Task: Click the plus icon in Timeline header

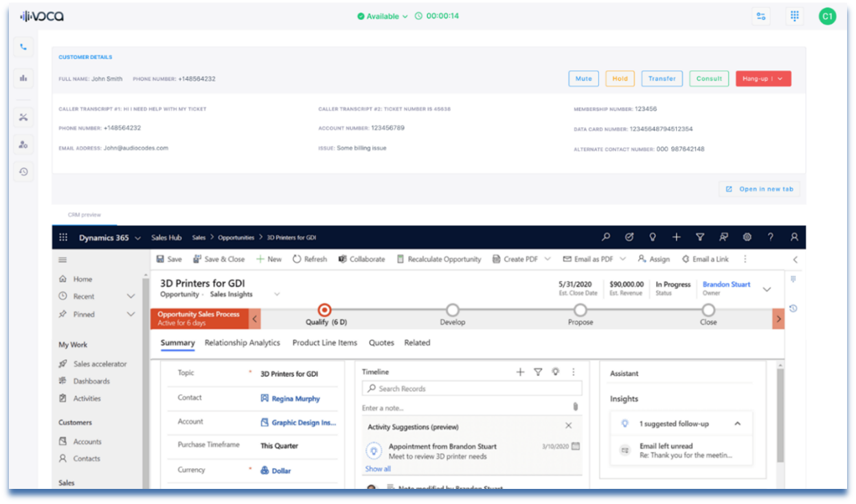Action: (520, 372)
